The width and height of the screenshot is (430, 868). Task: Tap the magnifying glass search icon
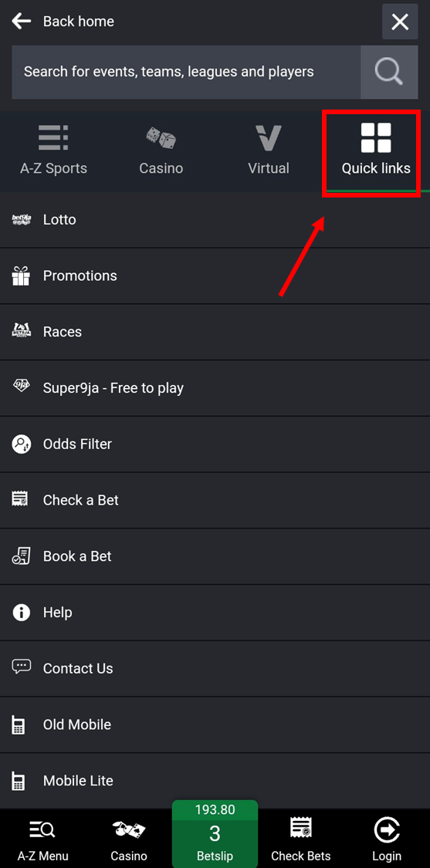(x=389, y=72)
